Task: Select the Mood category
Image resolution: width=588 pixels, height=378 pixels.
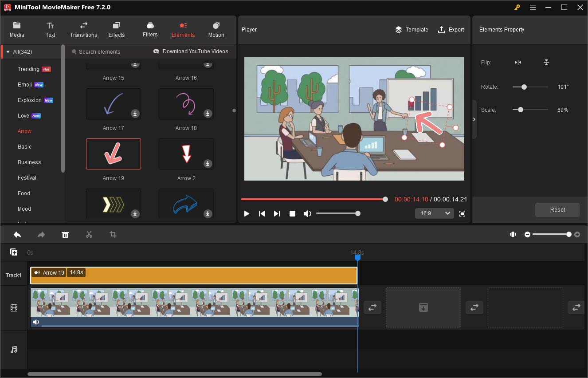Action: [24, 209]
